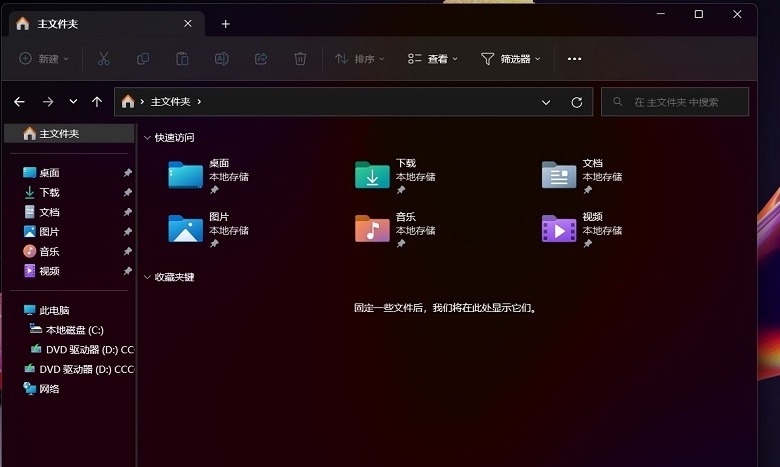Open the three-dot more options menu

[x=574, y=59]
